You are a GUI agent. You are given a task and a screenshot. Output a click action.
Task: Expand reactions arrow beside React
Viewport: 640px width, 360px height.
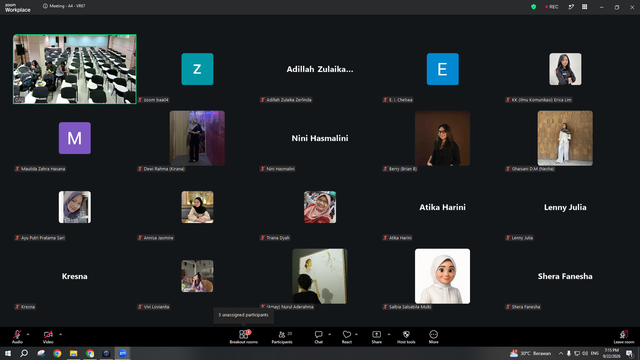[x=356, y=334]
